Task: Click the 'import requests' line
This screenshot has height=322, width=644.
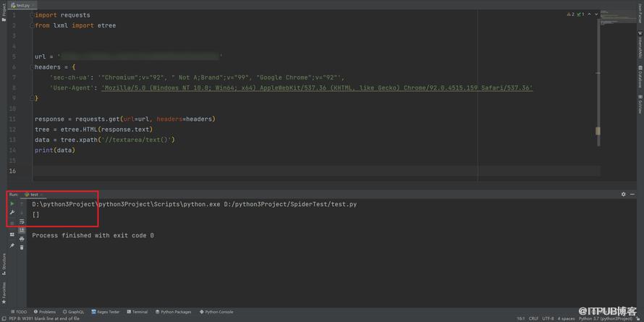Action: [62, 15]
